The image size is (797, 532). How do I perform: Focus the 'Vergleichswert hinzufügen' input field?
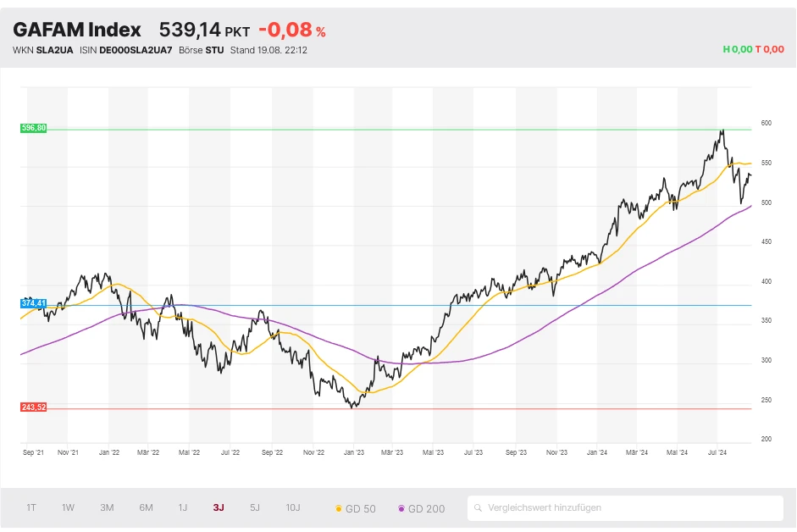631,508
